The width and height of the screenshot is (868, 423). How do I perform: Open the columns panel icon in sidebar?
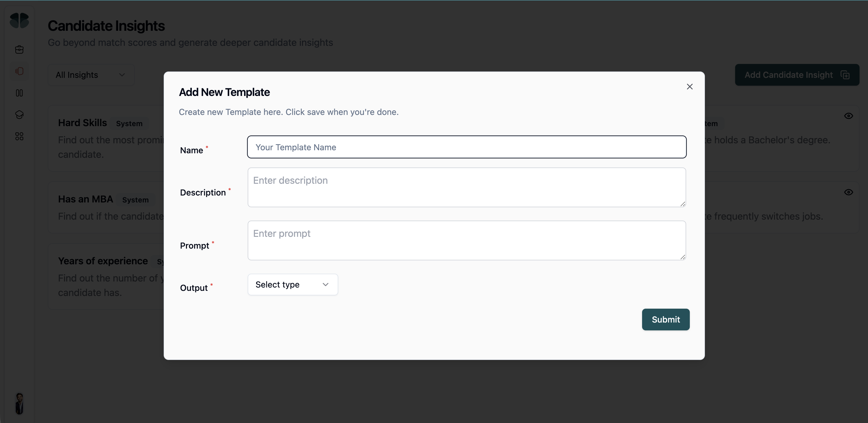(x=19, y=93)
